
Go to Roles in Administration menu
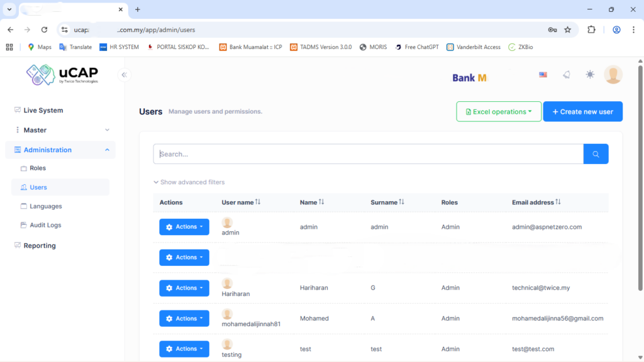pyautogui.click(x=38, y=168)
